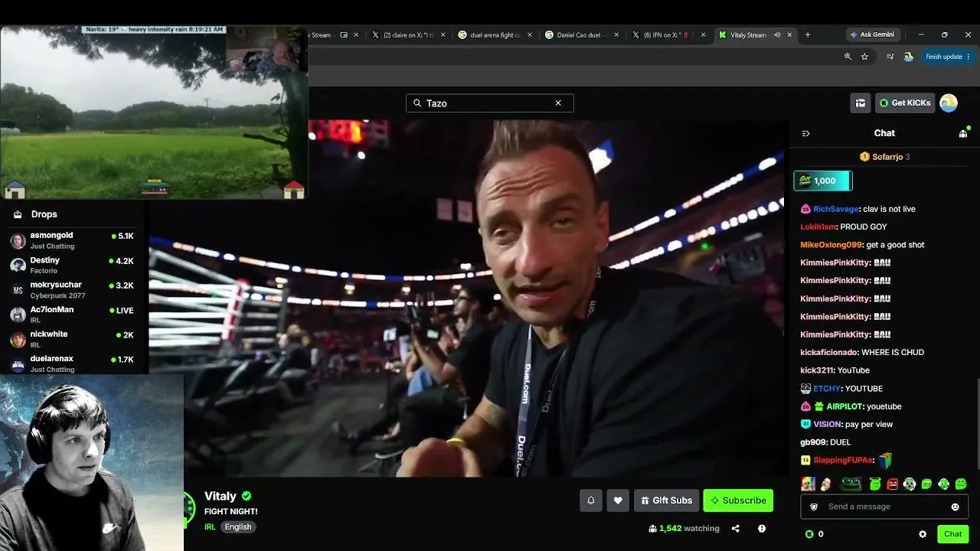The image size is (980, 551).
Task: Send the message with the green Chat button
Action: 952,534
